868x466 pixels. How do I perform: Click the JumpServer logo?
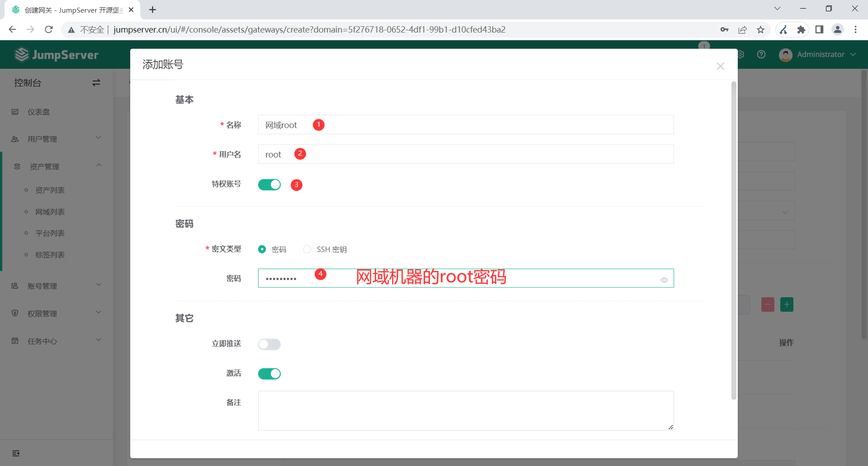[x=57, y=55]
